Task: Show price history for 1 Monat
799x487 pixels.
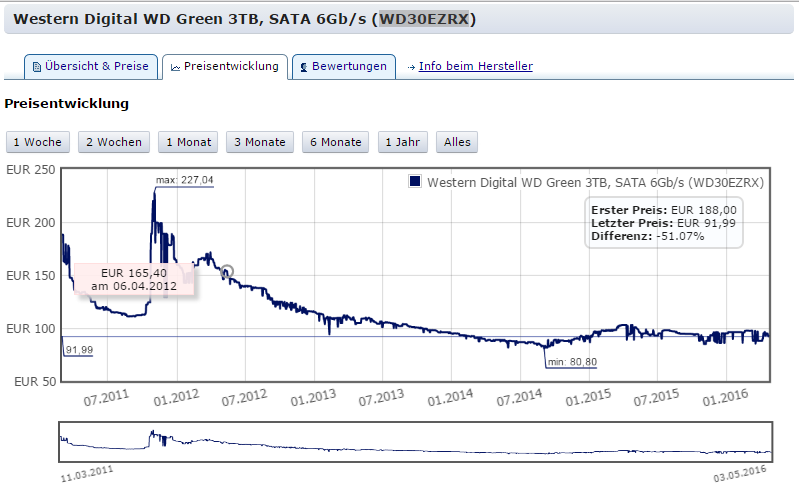Action: pyautogui.click(x=188, y=142)
